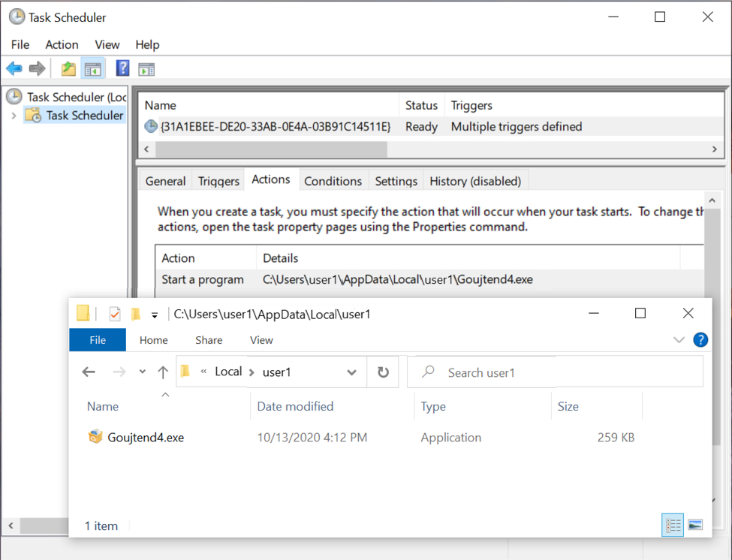732x560 pixels.
Task: Click the Explorer refresh button
Action: coord(383,372)
